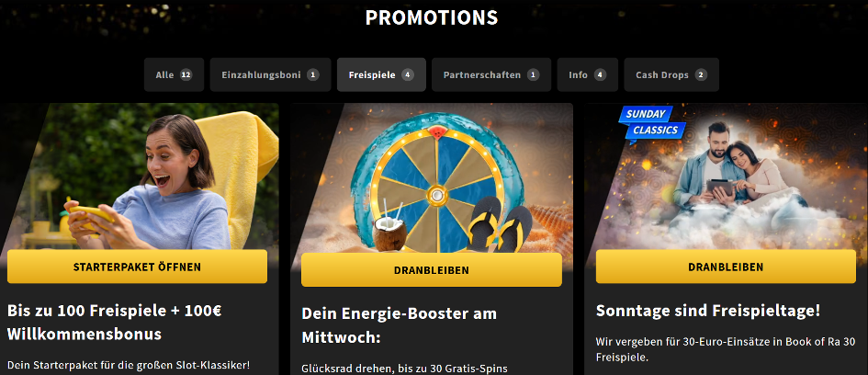Switch to the Cash Drops tab
The image size is (868, 375).
click(x=671, y=74)
